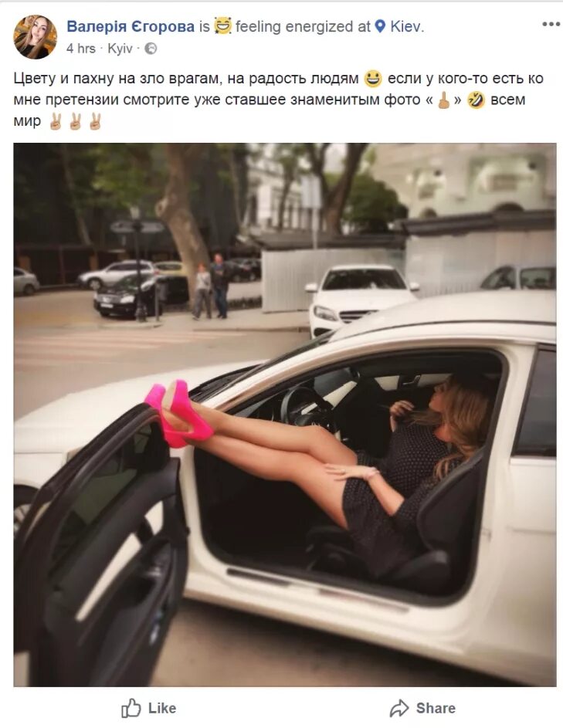Click the rolling laughing emoji

[476, 100]
